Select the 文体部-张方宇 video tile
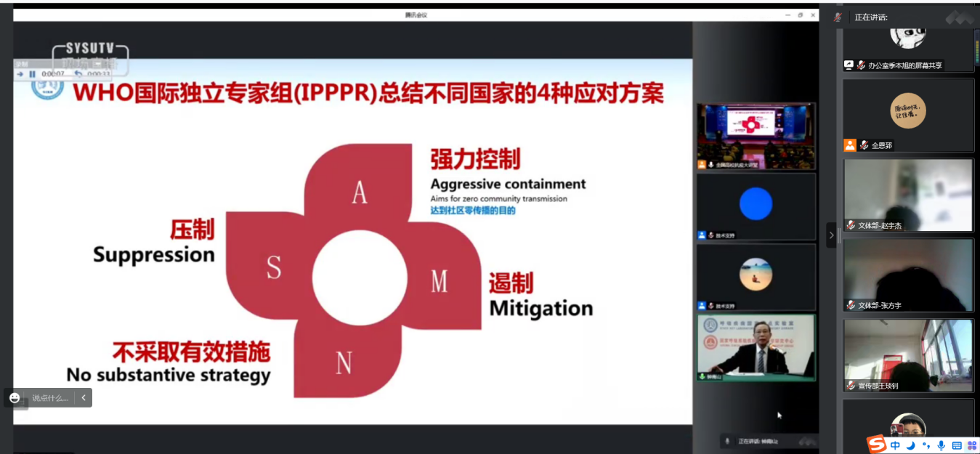Viewport: 980px width, 454px height. (908, 275)
